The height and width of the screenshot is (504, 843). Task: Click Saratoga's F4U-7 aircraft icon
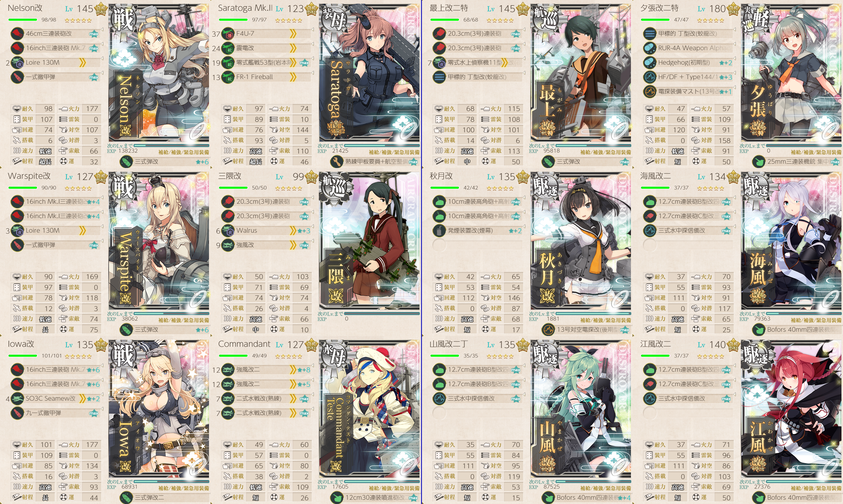[228, 34]
